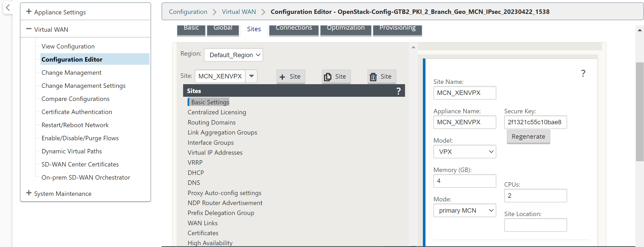Open the Site combo box arrow
Viewport: 644px width, 247px height.
point(251,76)
